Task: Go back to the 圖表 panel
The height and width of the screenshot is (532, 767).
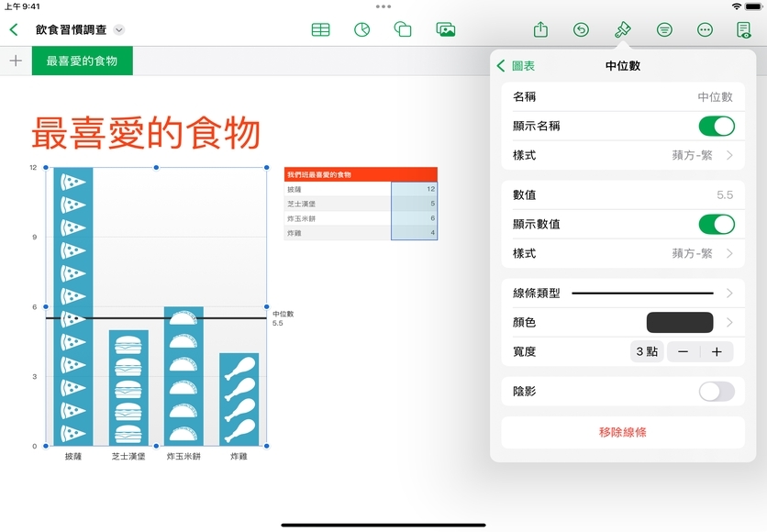Action: click(516, 66)
